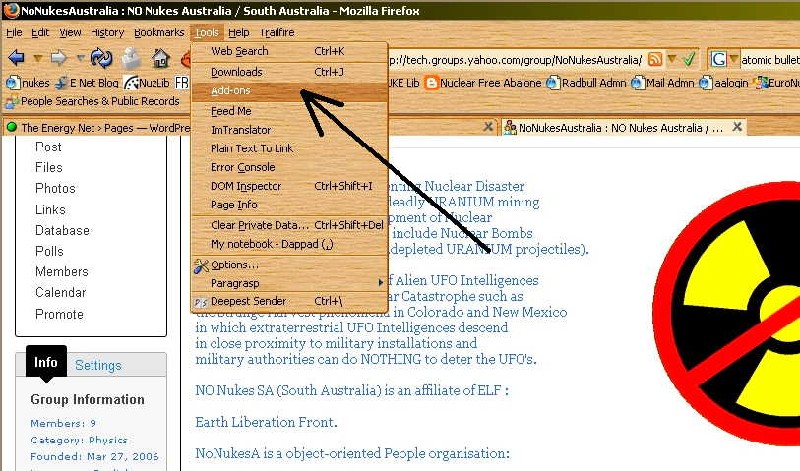Viewport: 800px width, 471px height.
Task: Open the Photos sidebar link
Action: tap(55, 188)
